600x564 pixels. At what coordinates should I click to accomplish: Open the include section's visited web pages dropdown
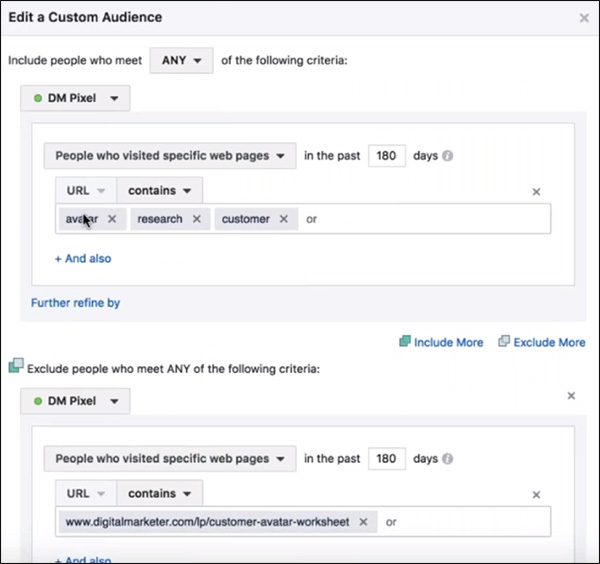click(170, 156)
